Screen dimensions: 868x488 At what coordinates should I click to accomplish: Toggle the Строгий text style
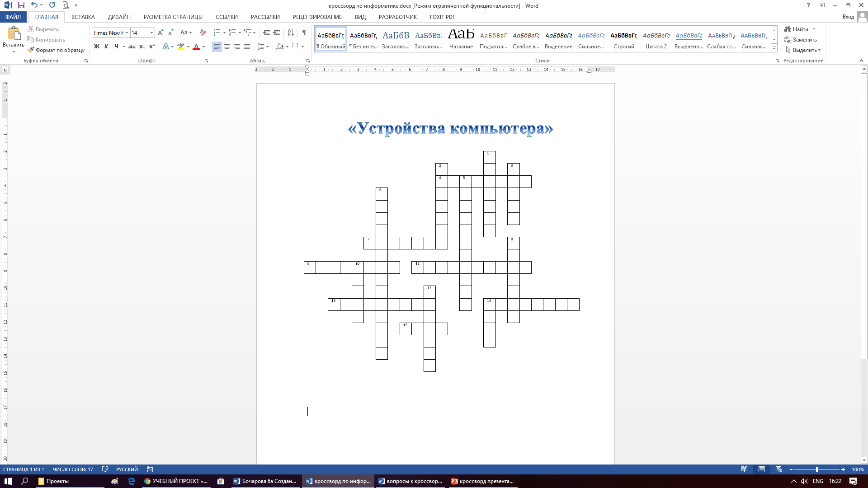pos(623,39)
